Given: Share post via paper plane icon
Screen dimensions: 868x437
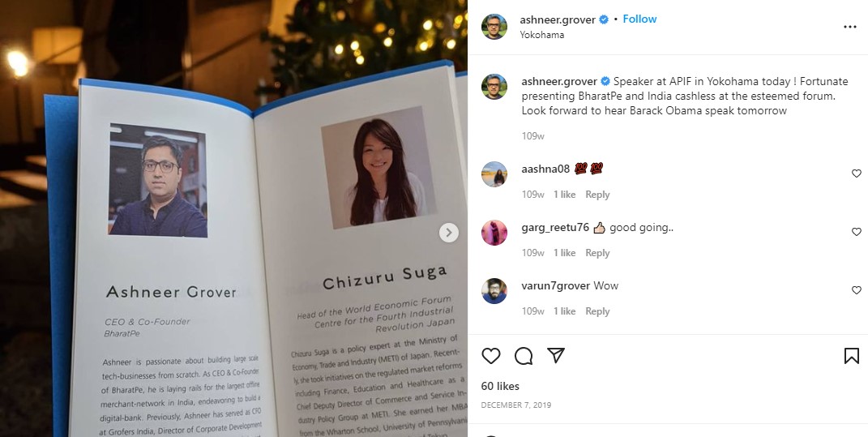Looking at the screenshot, I should pyautogui.click(x=556, y=356).
